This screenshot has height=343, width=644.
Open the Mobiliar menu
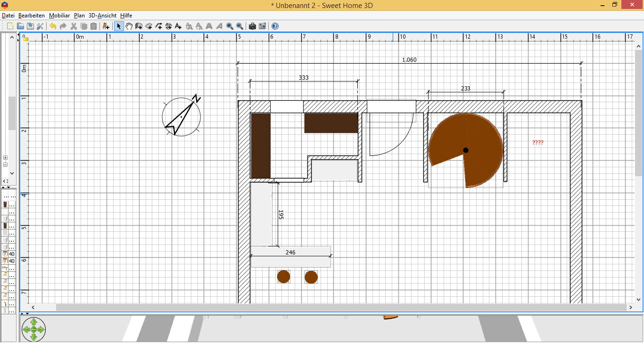pos(59,16)
